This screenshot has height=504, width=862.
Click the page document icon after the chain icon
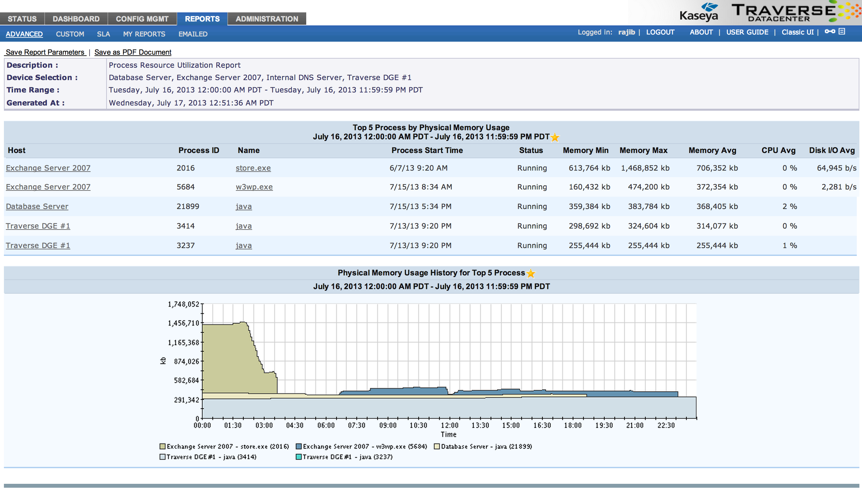pyautogui.click(x=842, y=32)
